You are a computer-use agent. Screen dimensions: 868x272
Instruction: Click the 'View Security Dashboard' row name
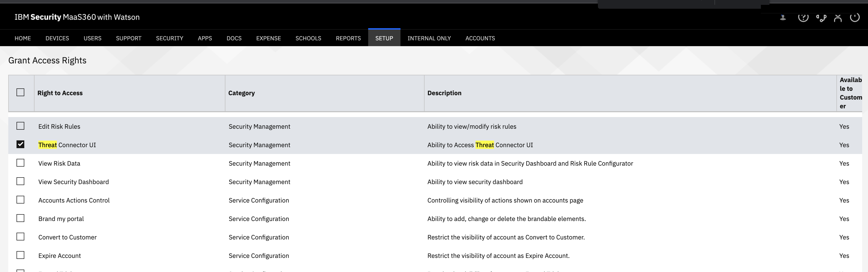pos(73,182)
